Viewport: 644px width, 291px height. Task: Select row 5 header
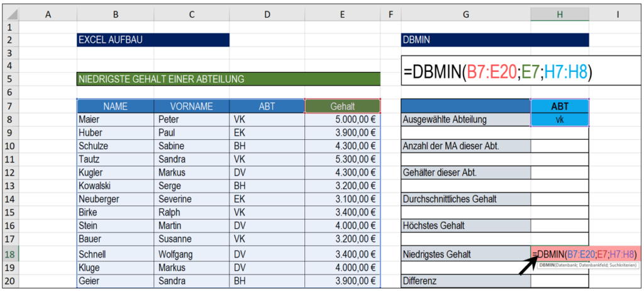coord(10,79)
